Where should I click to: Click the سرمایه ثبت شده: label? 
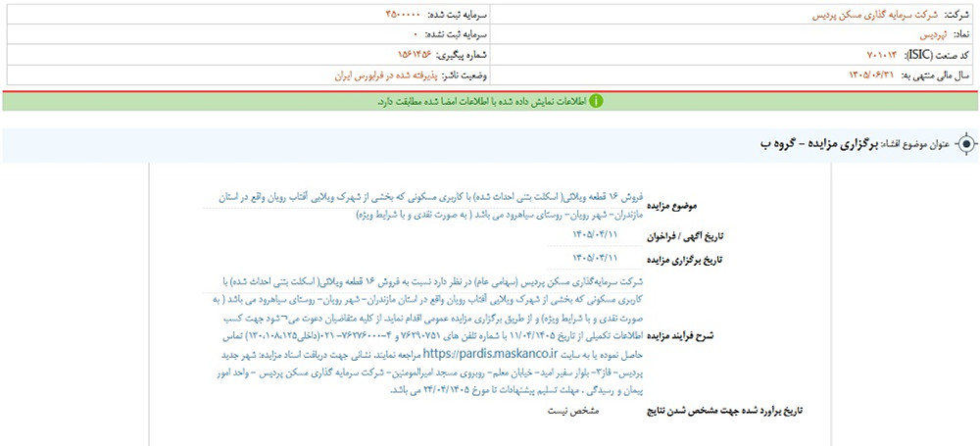pyautogui.click(x=457, y=15)
